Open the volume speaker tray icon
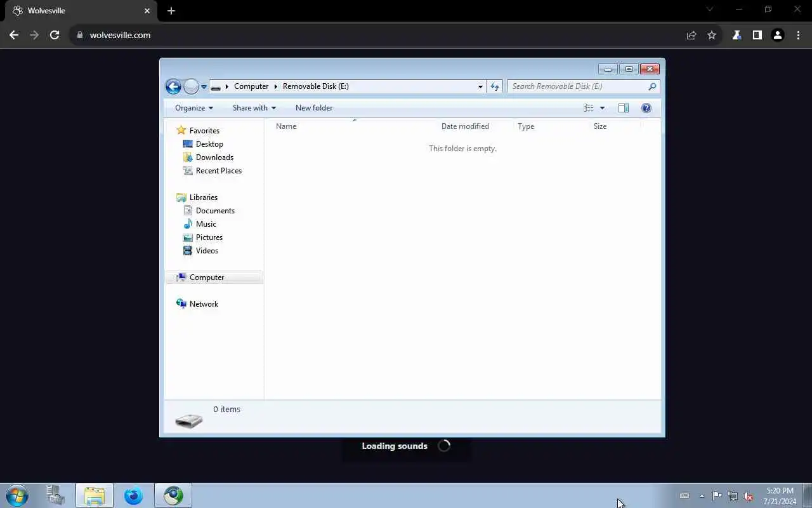The width and height of the screenshot is (812, 508). click(x=748, y=497)
